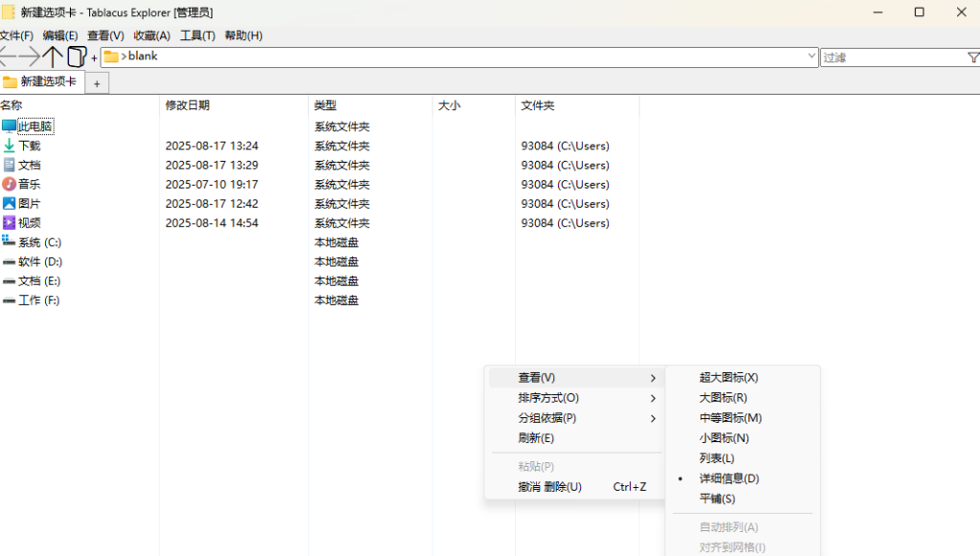Choose 刷新(E) from context menu

(x=536, y=438)
